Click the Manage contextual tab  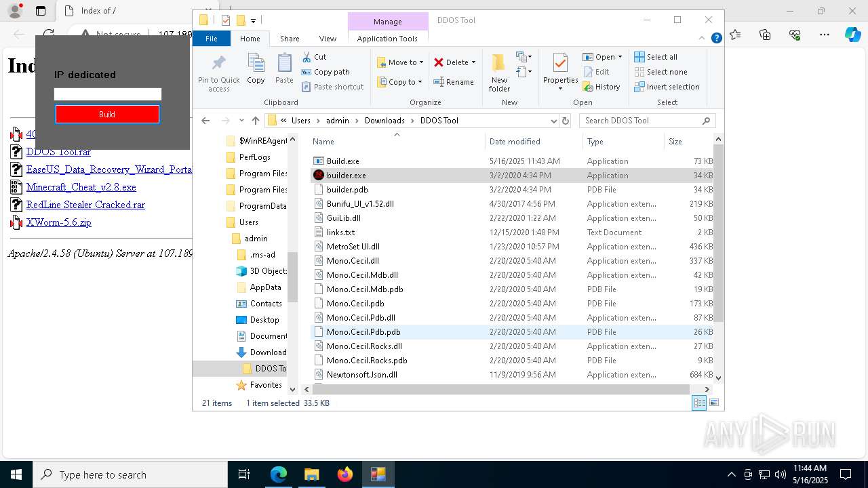click(x=388, y=21)
